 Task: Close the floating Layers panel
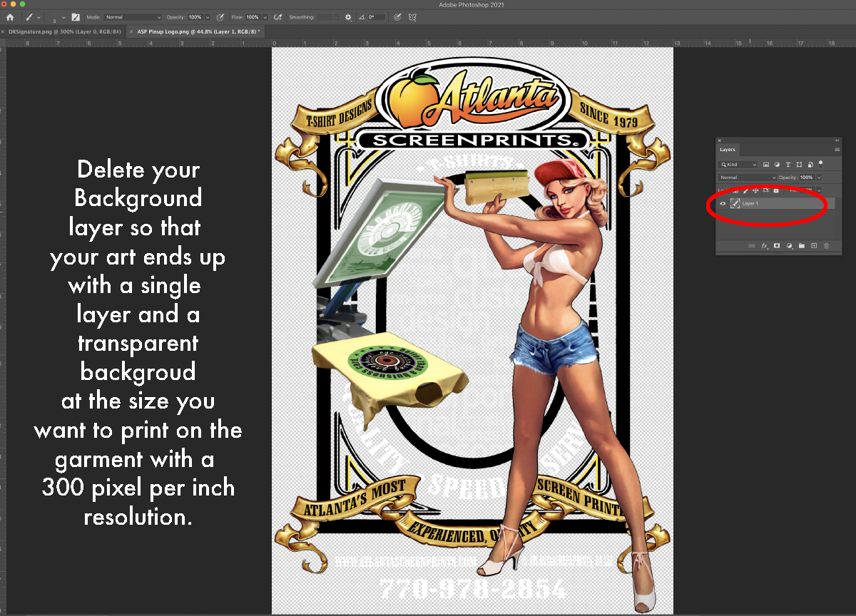(x=720, y=140)
